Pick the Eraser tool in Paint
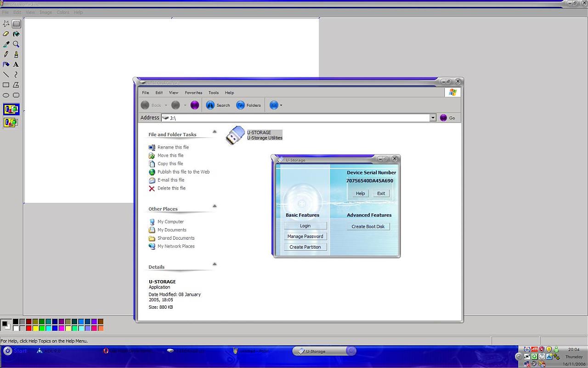The image size is (588, 368). [6, 34]
